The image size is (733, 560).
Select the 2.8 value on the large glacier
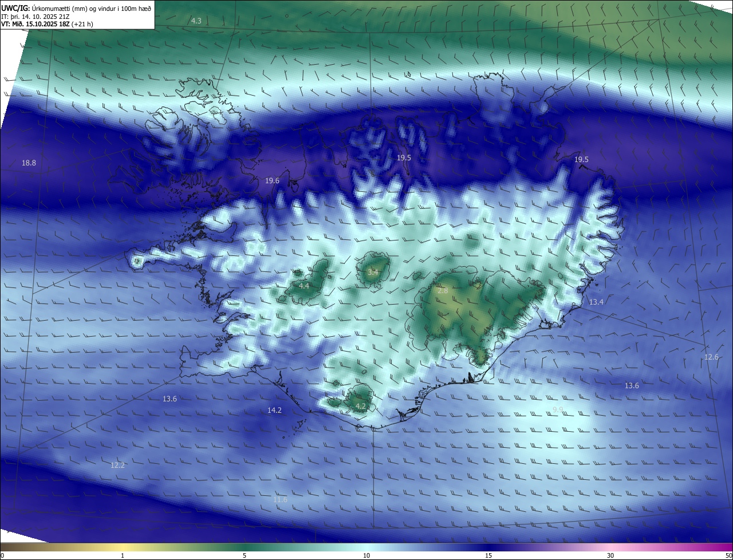pos(443,291)
